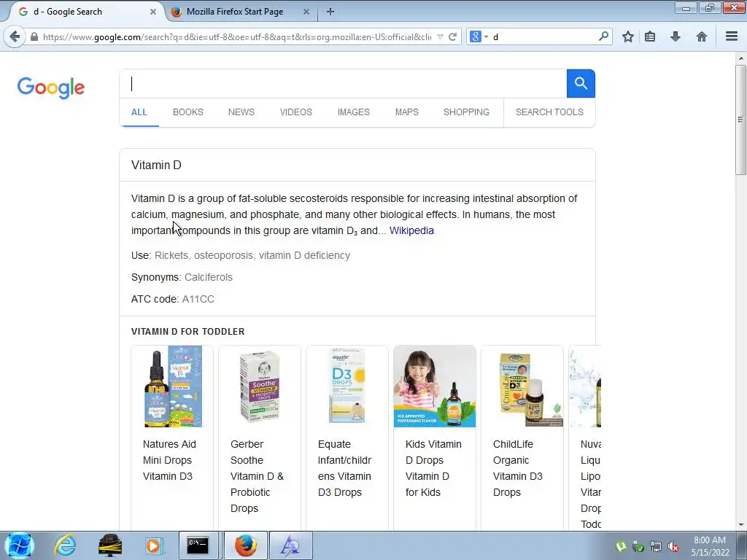Click the Firefox taskbar button
The height and width of the screenshot is (560, 747).
click(x=245, y=545)
